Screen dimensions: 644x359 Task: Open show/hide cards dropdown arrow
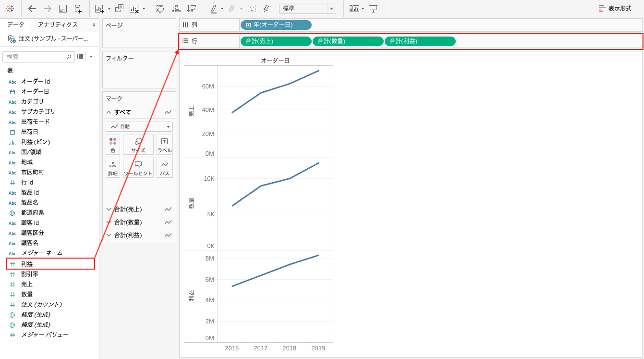pyautogui.click(x=363, y=9)
